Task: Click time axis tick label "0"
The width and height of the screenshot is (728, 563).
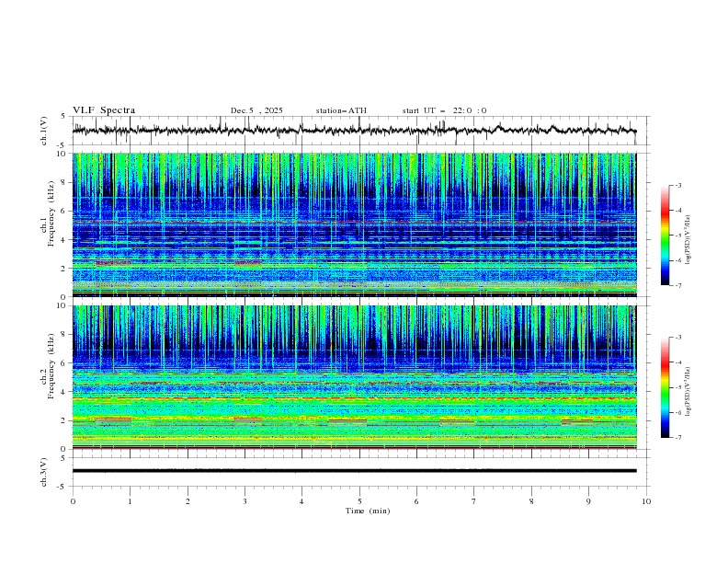Action: (x=73, y=501)
